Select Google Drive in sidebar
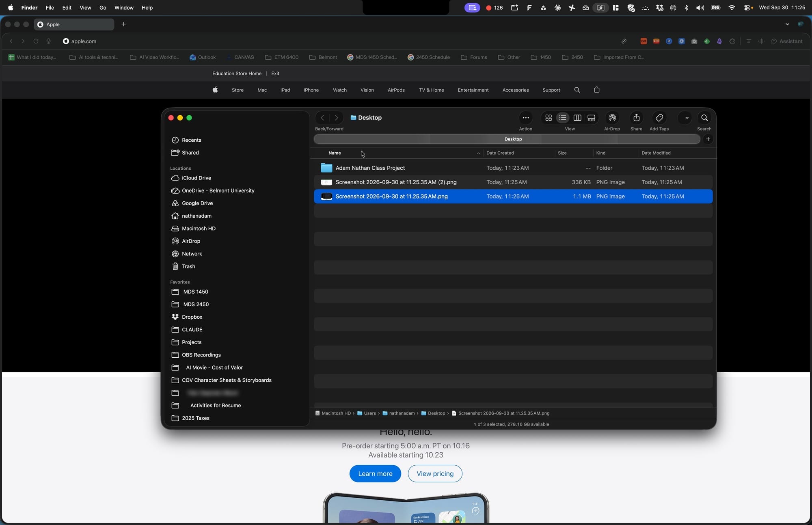812x525 pixels. pos(197,203)
